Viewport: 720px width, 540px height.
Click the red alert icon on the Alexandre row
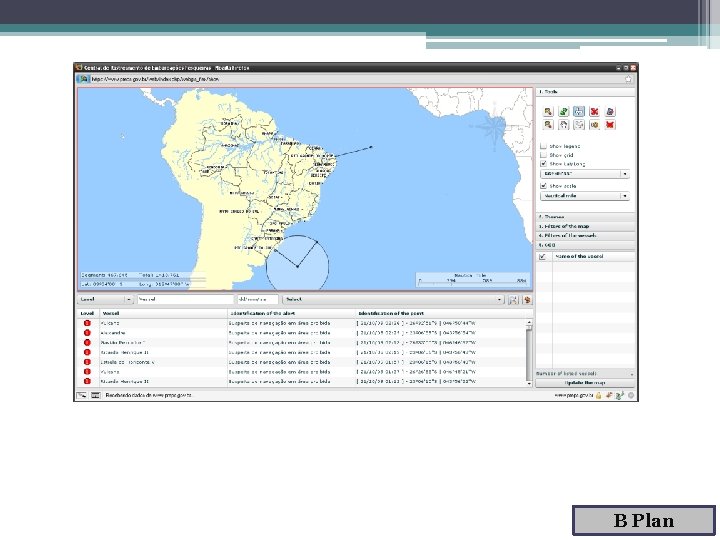click(x=87, y=333)
